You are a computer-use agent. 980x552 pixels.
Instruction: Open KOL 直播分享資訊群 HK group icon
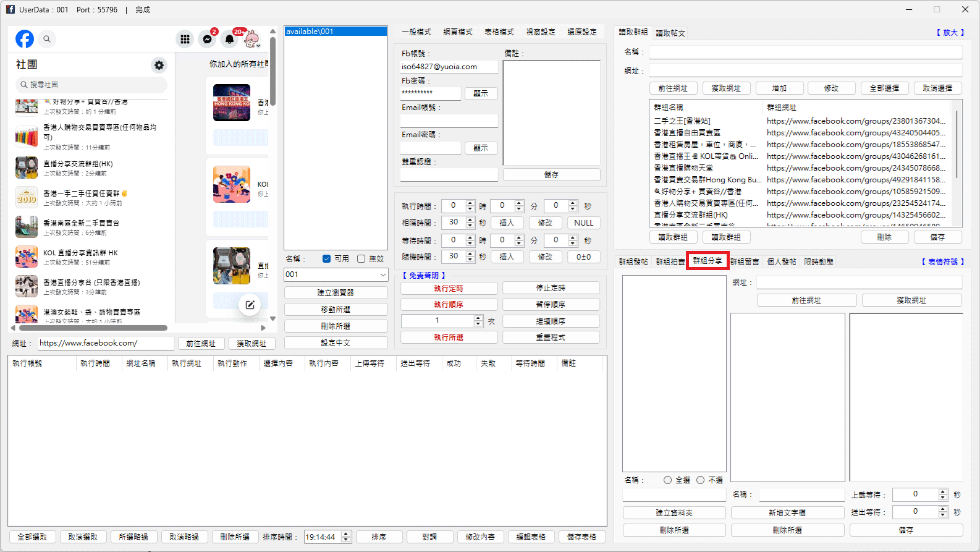(x=27, y=257)
